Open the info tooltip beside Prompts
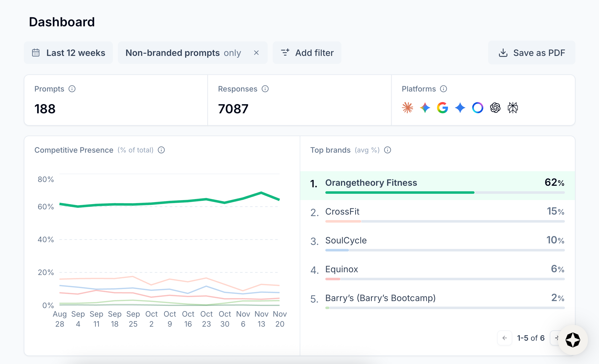 click(x=72, y=89)
